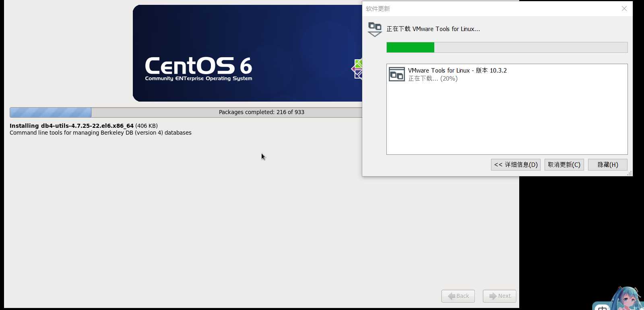Close the 软件更新 dialog
Screen dimensions: 644x310
point(624,8)
